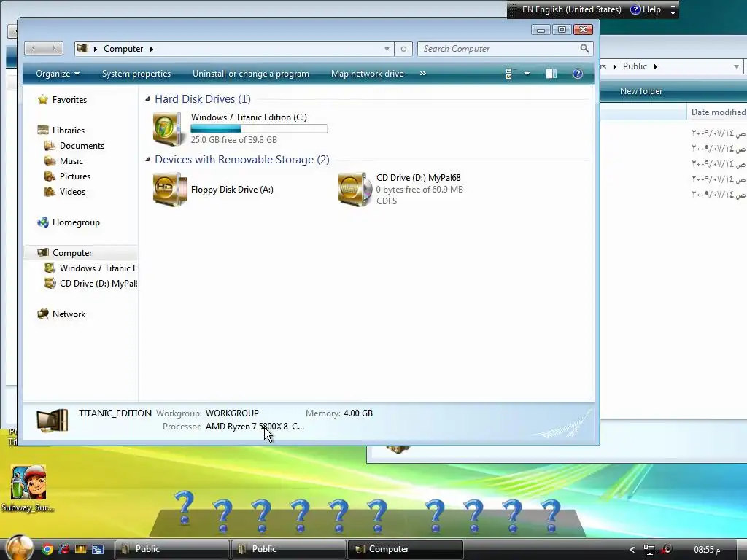Select the CD Drive (D:) MyPal68 icon
This screenshot has height=560, width=747.
(355, 190)
